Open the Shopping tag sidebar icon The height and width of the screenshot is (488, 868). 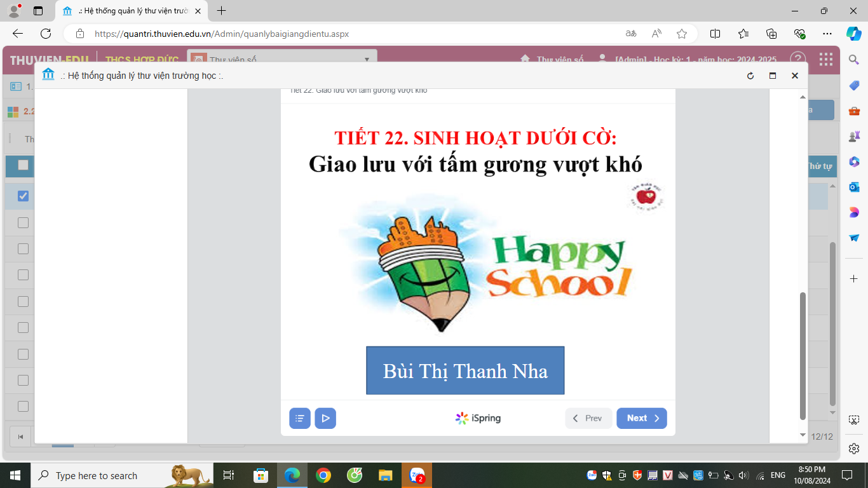pos(854,85)
